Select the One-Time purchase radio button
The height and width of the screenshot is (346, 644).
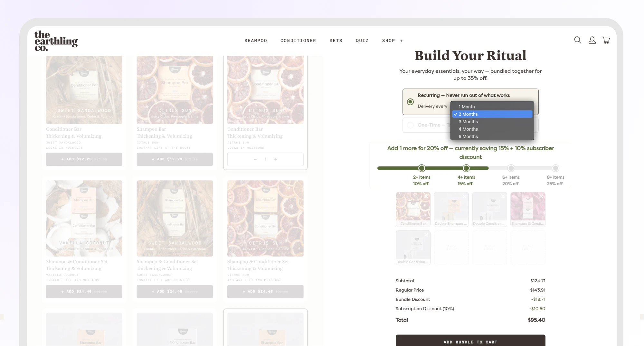[x=410, y=125]
